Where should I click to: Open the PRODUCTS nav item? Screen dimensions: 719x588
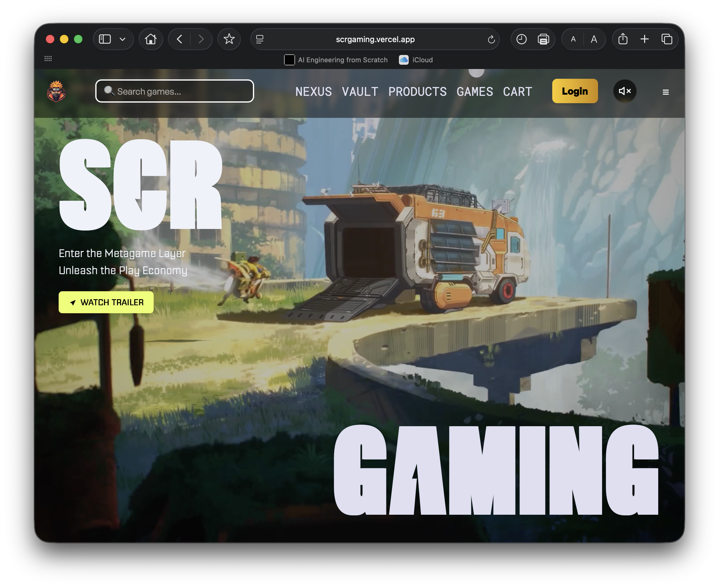coord(418,92)
